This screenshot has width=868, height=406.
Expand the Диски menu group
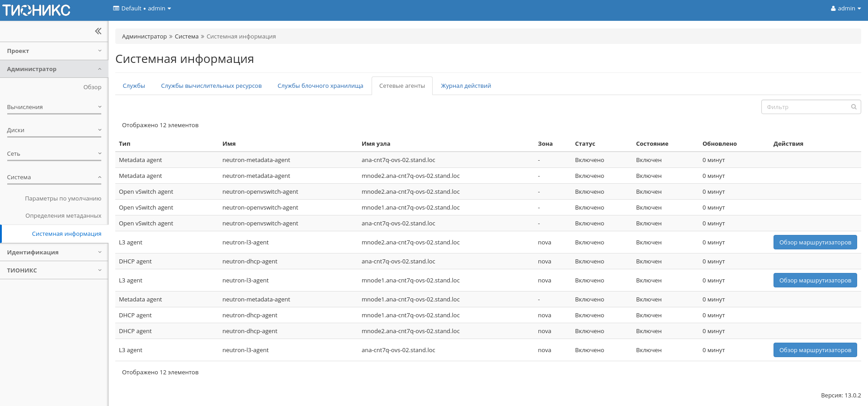coord(54,130)
